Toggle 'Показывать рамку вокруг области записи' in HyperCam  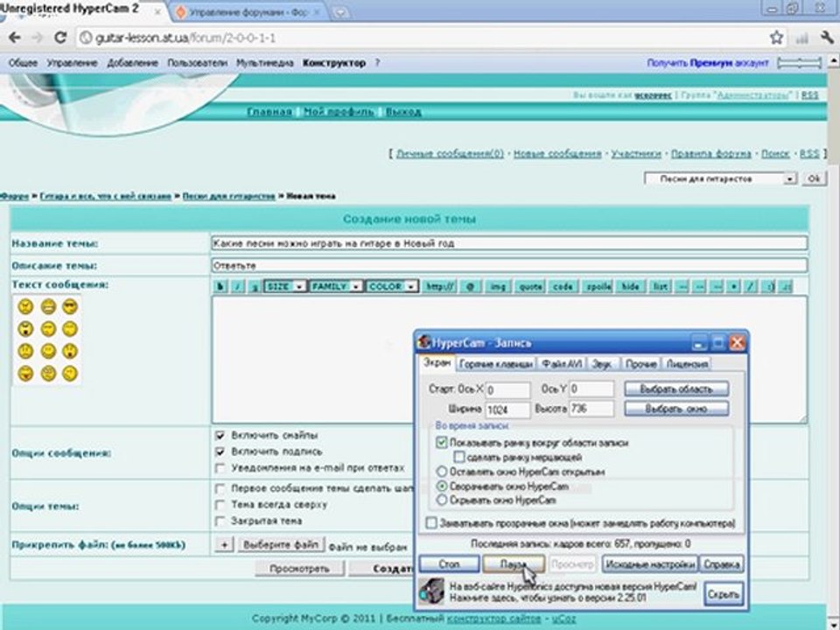coord(441,443)
